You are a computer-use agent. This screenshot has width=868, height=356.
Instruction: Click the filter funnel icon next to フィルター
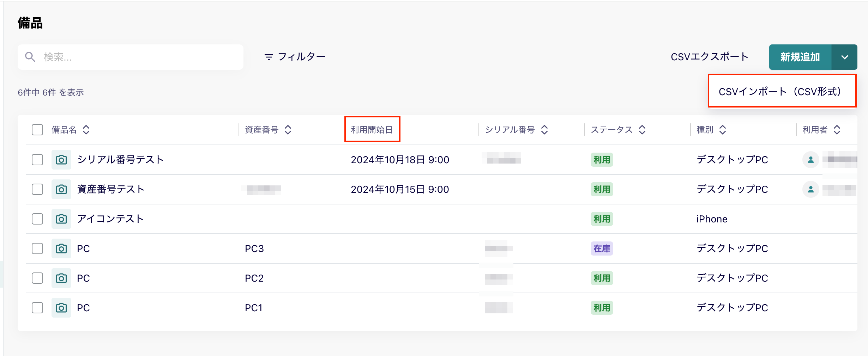pyautogui.click(x=268, y=56)
